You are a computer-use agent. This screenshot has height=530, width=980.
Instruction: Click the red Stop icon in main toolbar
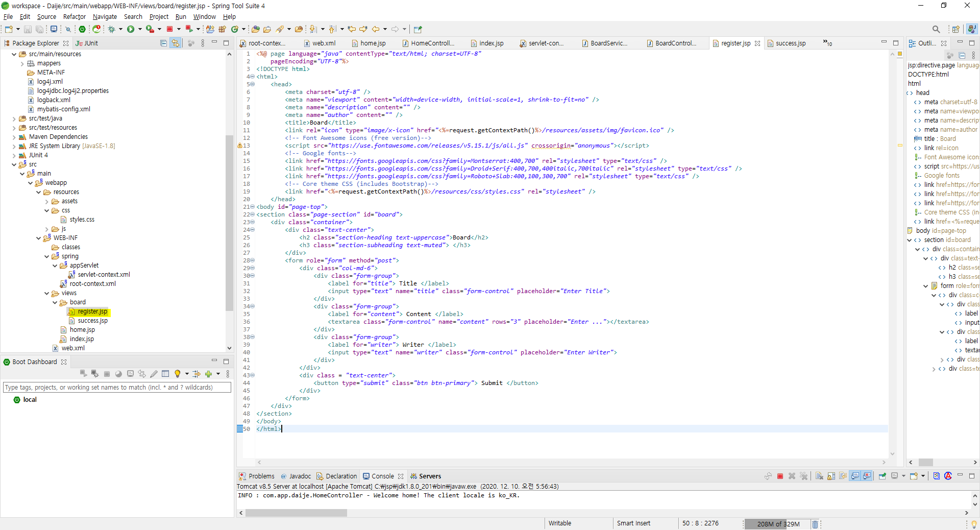coord(169,29)
